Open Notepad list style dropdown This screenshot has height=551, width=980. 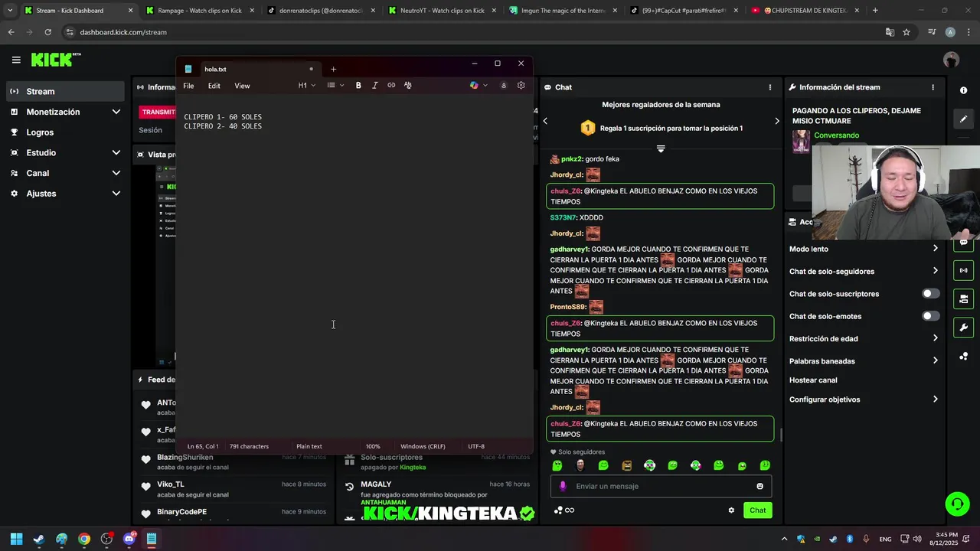pos(335,86)
